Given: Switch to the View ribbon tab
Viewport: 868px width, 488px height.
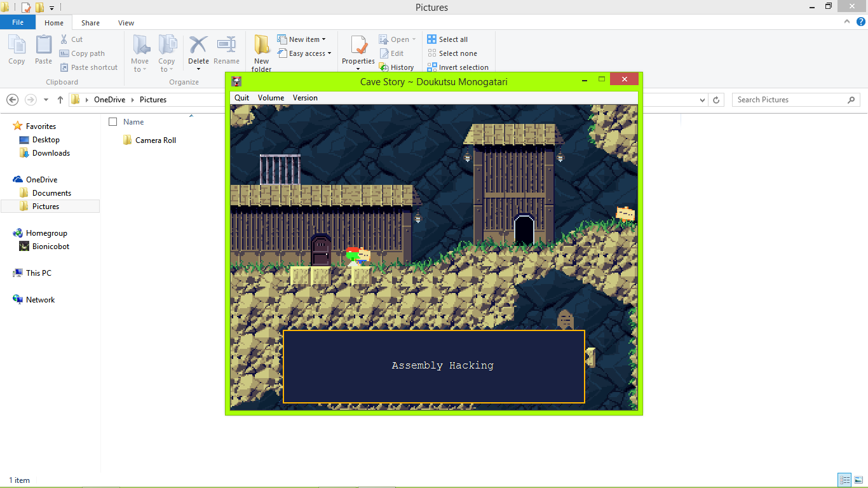Looking at the screenshot, I should [x=126, y=23].
